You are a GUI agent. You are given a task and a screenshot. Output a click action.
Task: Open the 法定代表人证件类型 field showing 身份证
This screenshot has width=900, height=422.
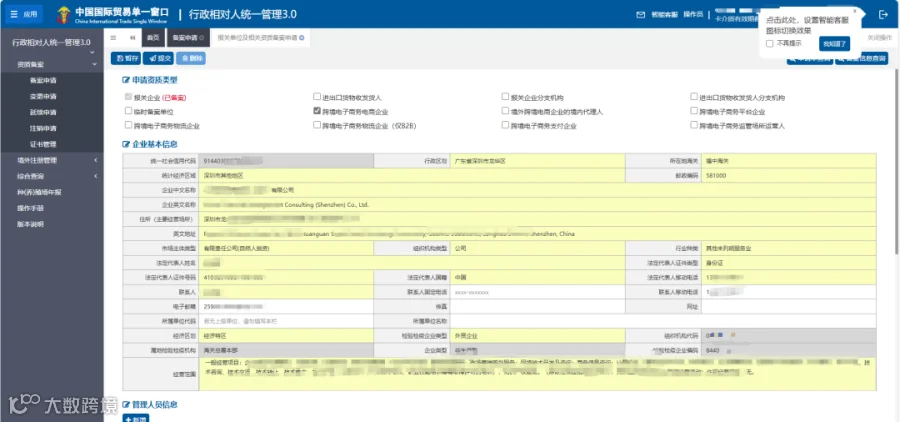coord(789,263)
